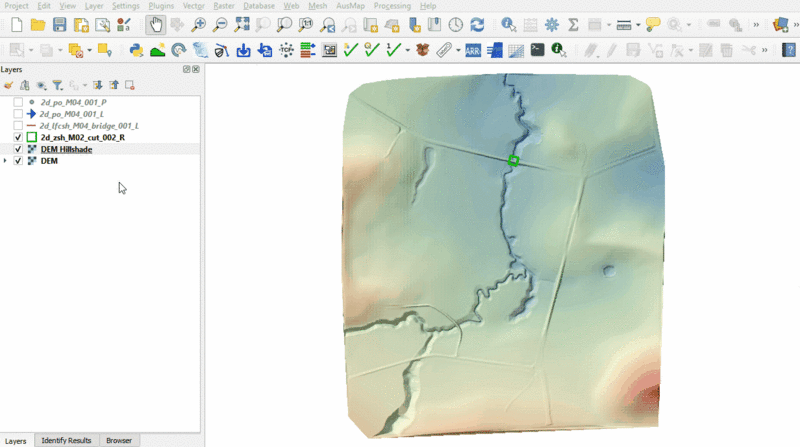
Task: Enable the 2d_po_M04_001_P layer checkbox
Action: point(18,103)
